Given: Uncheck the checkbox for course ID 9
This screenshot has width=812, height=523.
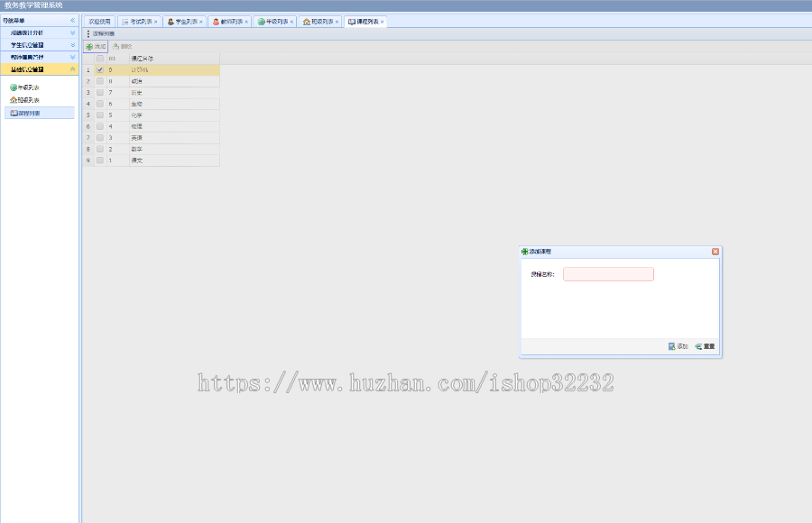Looking at the screenshot, I should tap(100, 70).
